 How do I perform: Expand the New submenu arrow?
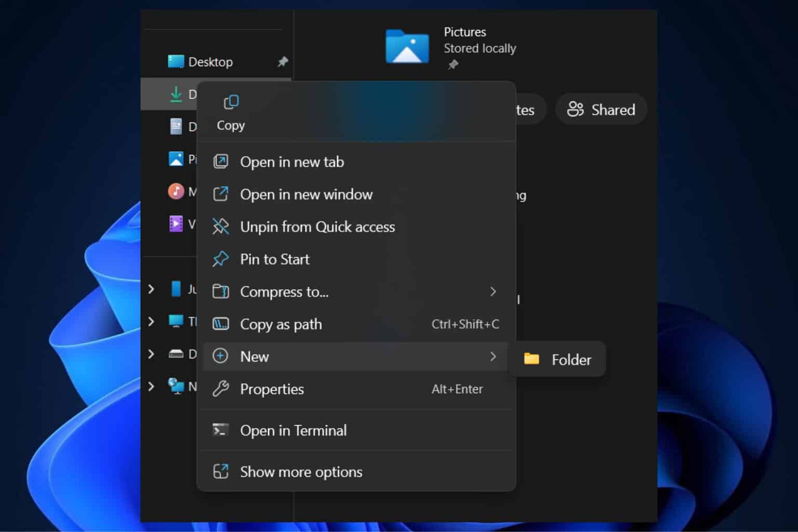click(x=493, y=356)
